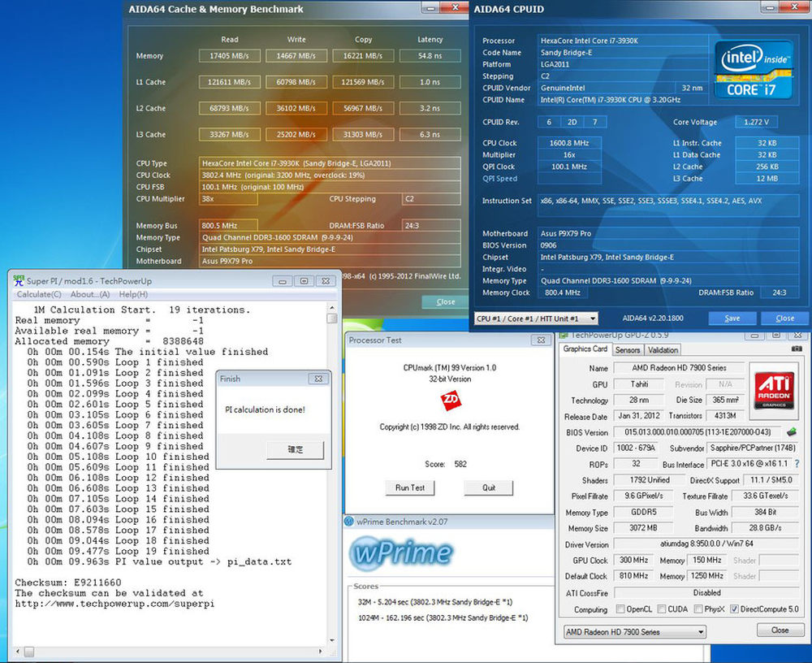Click the BIOS Version field in GPU-Z

coord(698,432)
